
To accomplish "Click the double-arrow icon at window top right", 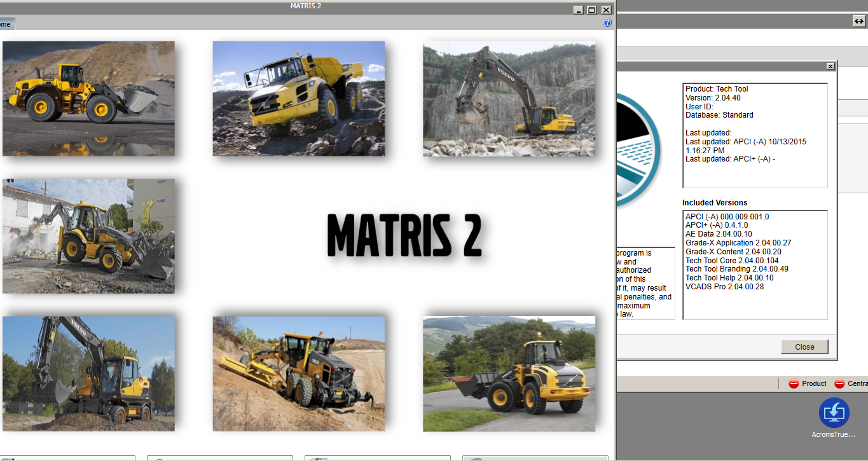I will point(859,21).
